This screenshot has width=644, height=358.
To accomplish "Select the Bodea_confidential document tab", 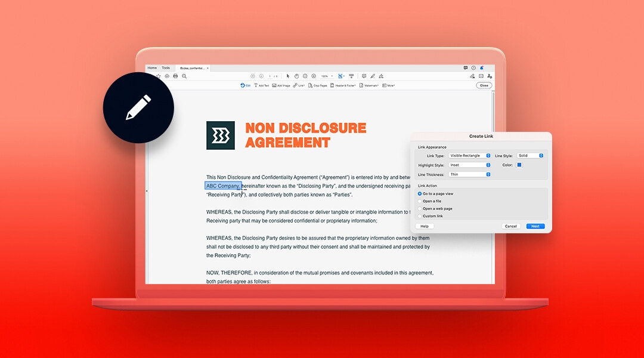I will click(192, 68).
